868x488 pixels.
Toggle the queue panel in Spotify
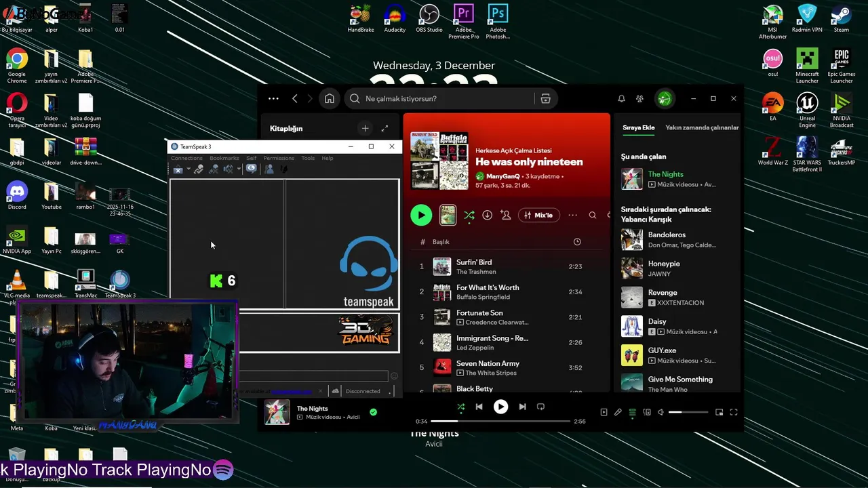tap(632, 412)
